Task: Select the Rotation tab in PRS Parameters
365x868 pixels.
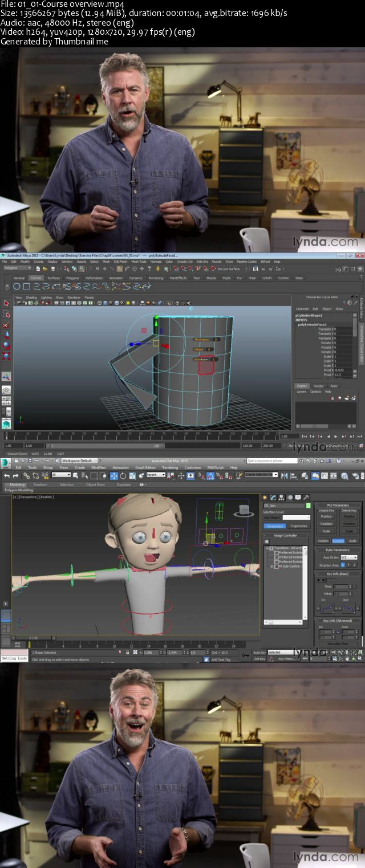Action: coord(338,541)
